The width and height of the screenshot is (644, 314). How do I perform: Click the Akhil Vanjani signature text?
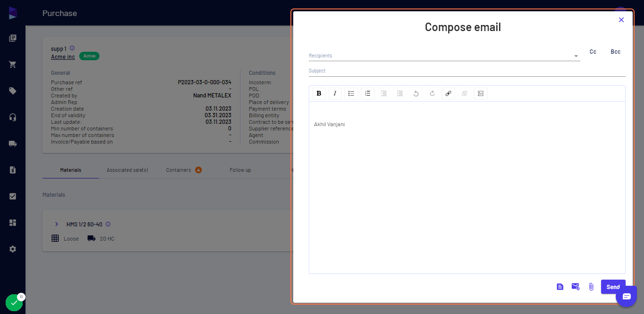330,124
